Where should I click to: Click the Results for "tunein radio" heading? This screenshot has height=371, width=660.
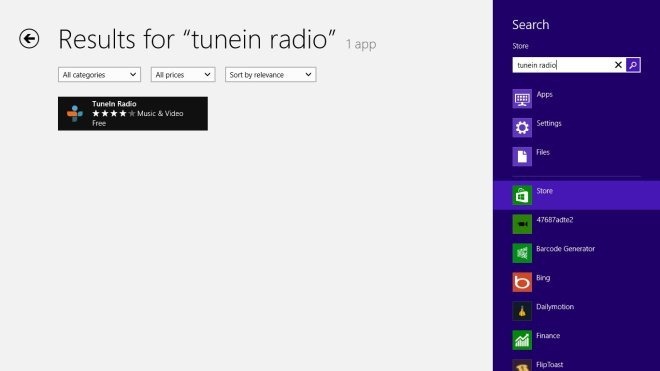[x=197, y=39]
